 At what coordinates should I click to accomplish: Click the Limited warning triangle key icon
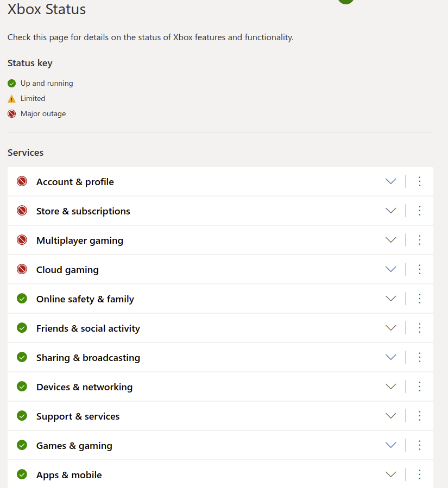[x=11, y=99]
